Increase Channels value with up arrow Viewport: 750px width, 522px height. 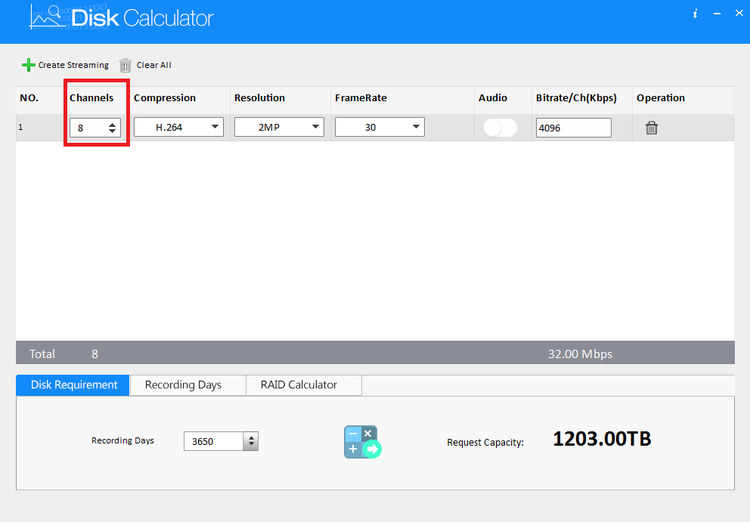click(x=112, y=124)
